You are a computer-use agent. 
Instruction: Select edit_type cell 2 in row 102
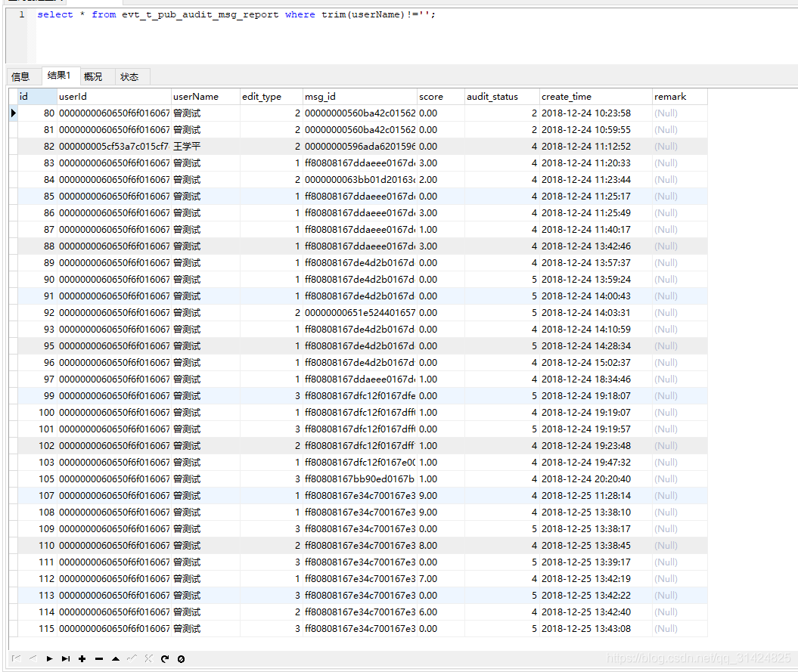pos(272,446)
